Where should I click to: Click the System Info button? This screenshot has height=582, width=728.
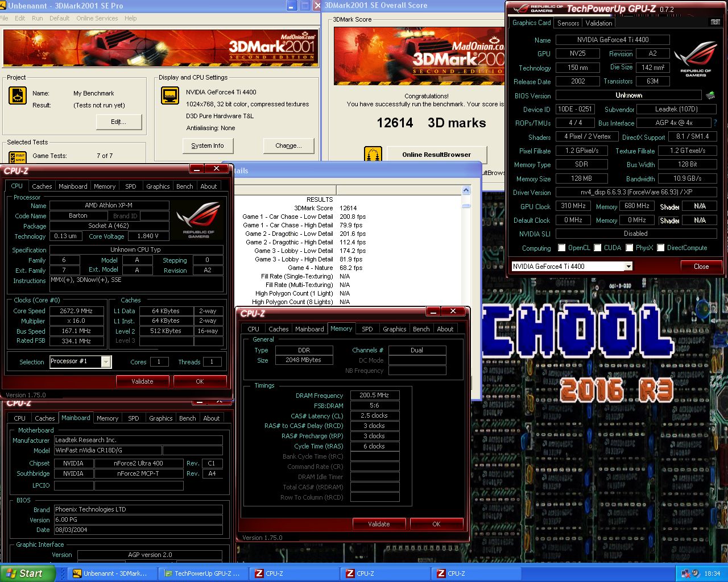coord(208,145)
